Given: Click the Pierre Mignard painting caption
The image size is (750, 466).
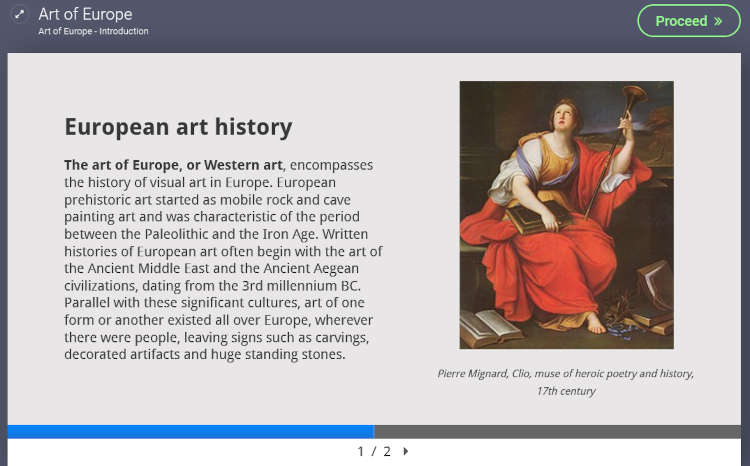Looking at the screenshot, I should pos(565,373).
